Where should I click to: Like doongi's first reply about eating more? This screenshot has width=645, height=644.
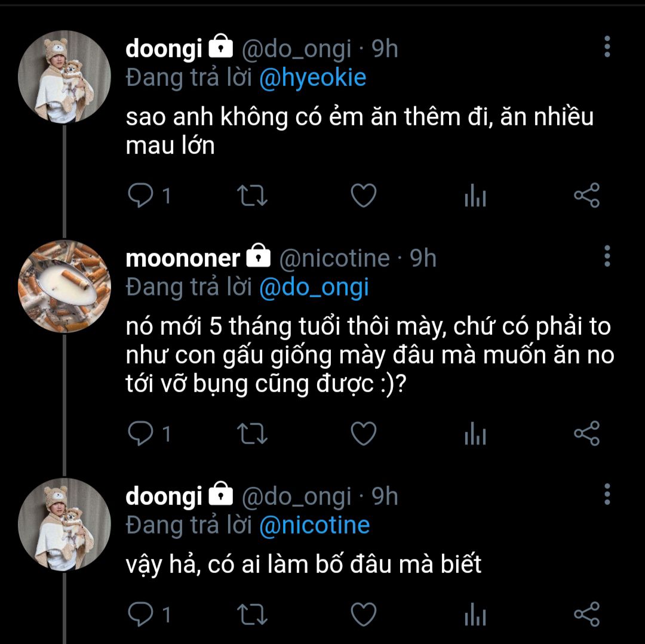(x=363, y=196)
